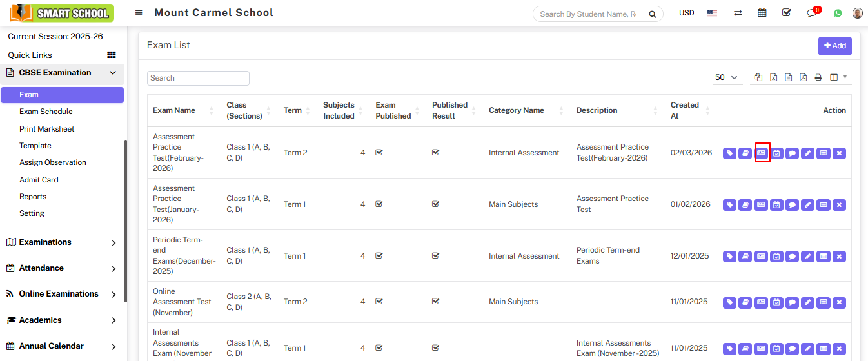Click pencil edit icon for Periodic Term-end Exams
The width and height of the screenshot is (868, 361).
(x=807, y=257)
